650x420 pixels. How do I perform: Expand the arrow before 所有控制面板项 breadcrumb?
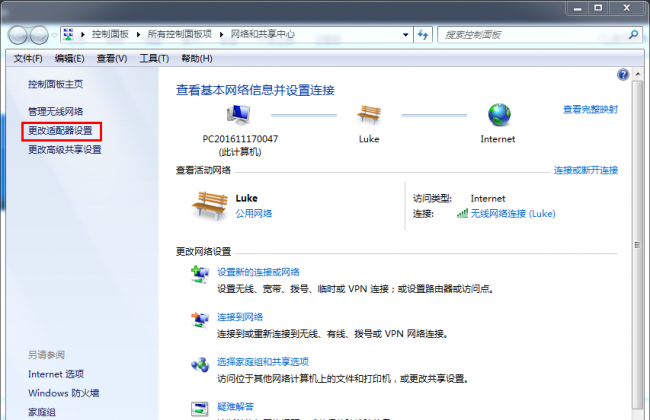pos(138,34)
